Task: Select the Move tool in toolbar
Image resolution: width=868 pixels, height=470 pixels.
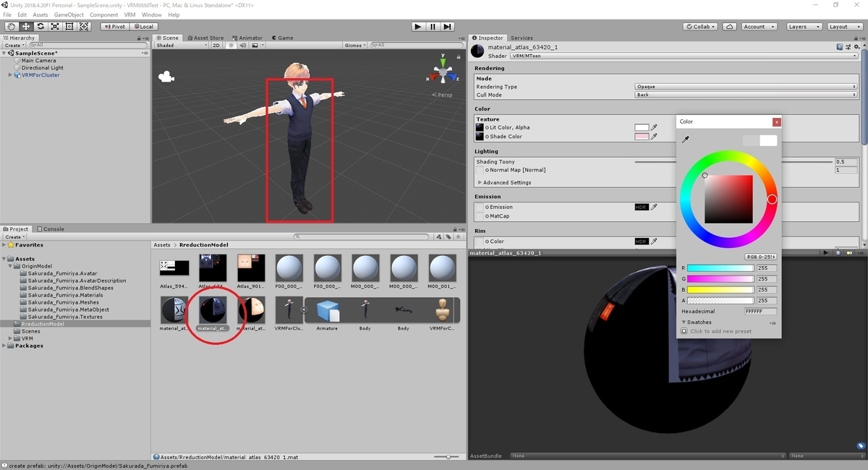Action: coord(26,27)
